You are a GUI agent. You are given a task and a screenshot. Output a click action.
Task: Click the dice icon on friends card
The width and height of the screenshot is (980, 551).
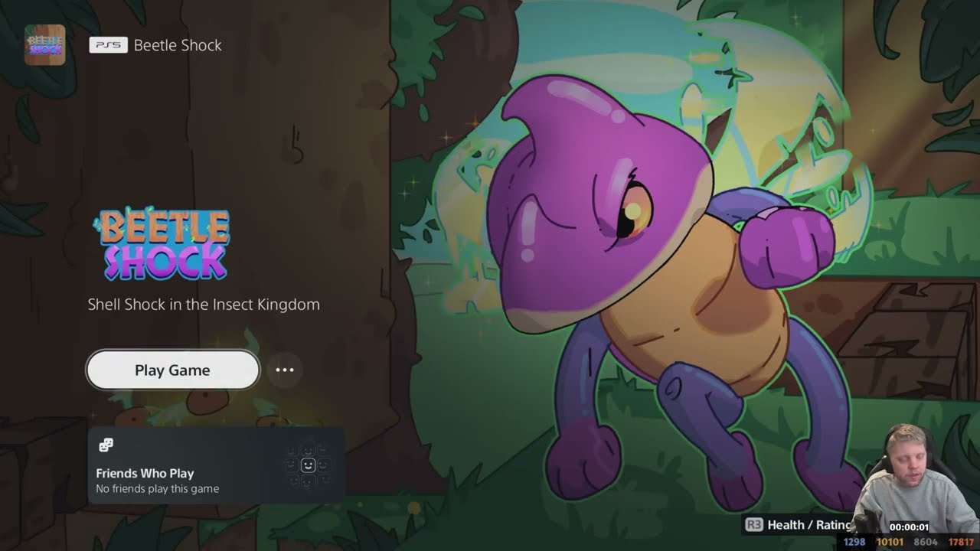[x=106, y=445]
